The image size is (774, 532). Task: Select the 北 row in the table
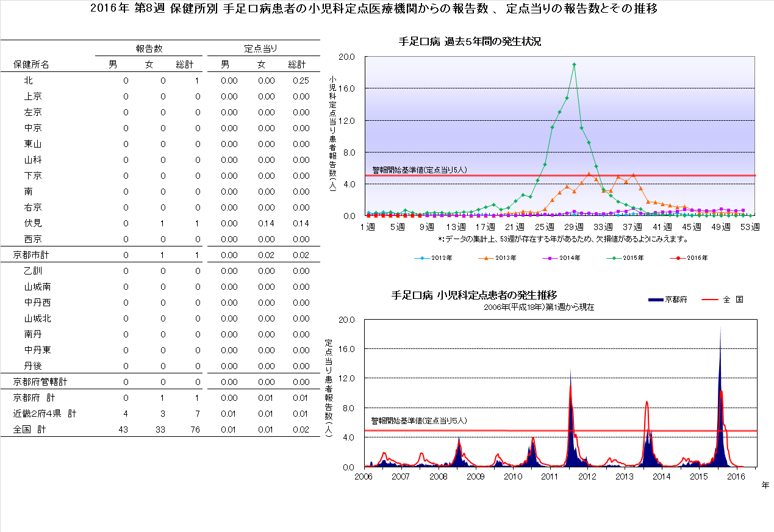coord(29,81)
